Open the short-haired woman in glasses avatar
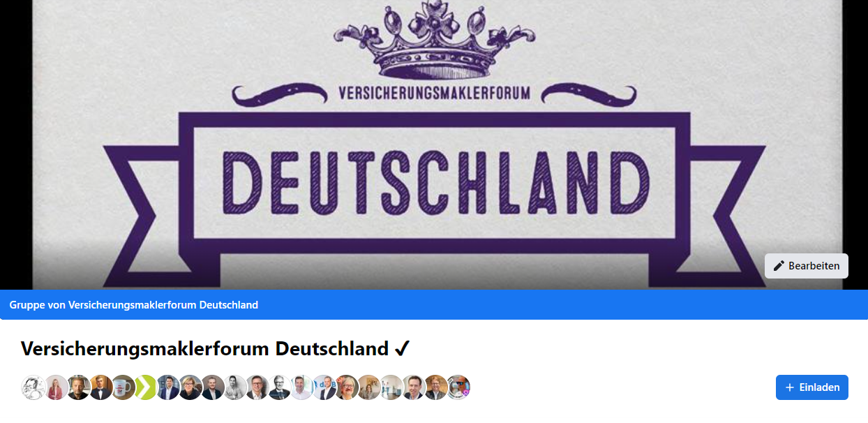 190,387
